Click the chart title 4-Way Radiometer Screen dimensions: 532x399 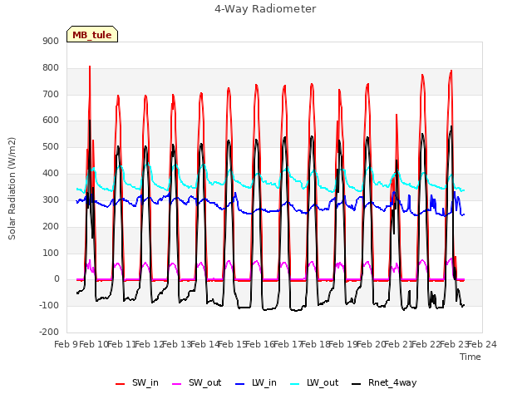(265, 9)
